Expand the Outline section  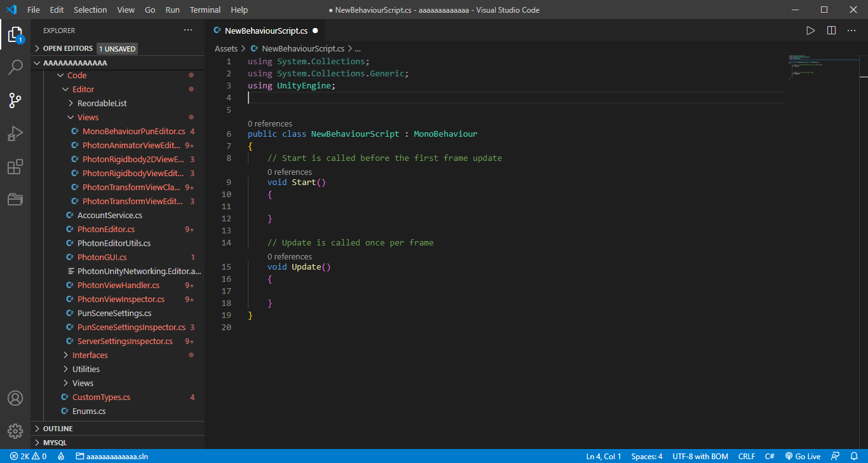pyautogui.click(x=58, y=429)
